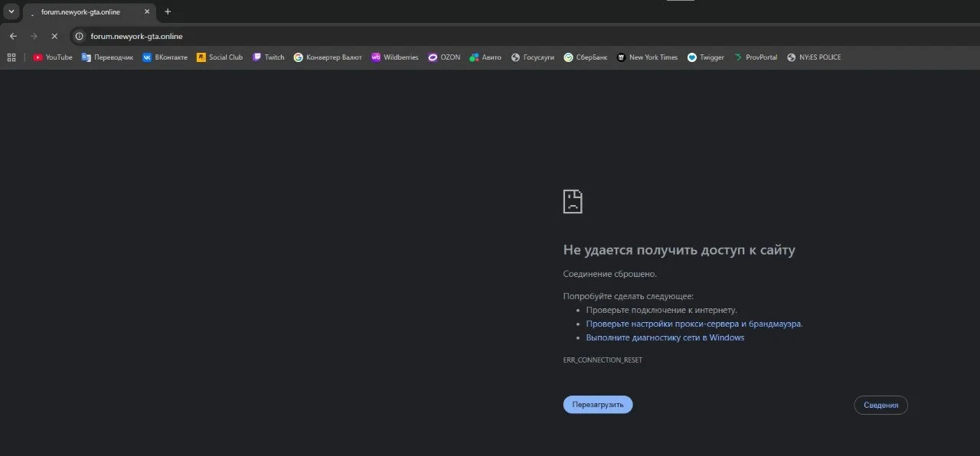Open the ProvPortal bookmark
Image resolution: width=980 pixels, height=456 pixels.
[755, 57]
